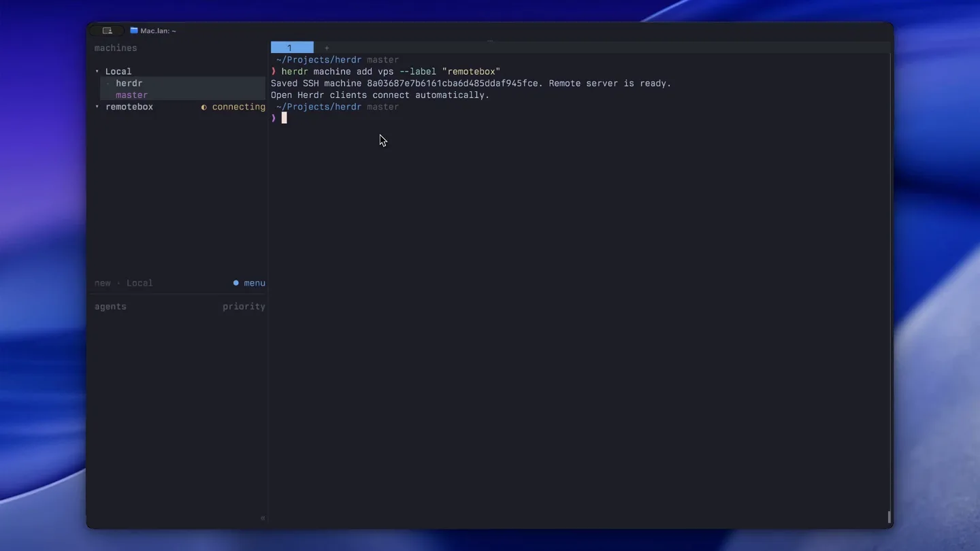
Task: Click the blue folder icon beside Mac.lan
Action: tap(134, 31)
